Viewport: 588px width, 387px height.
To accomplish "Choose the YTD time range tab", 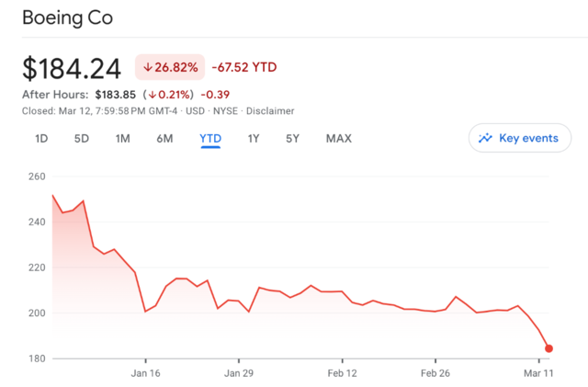I will (x=210, y=139).
